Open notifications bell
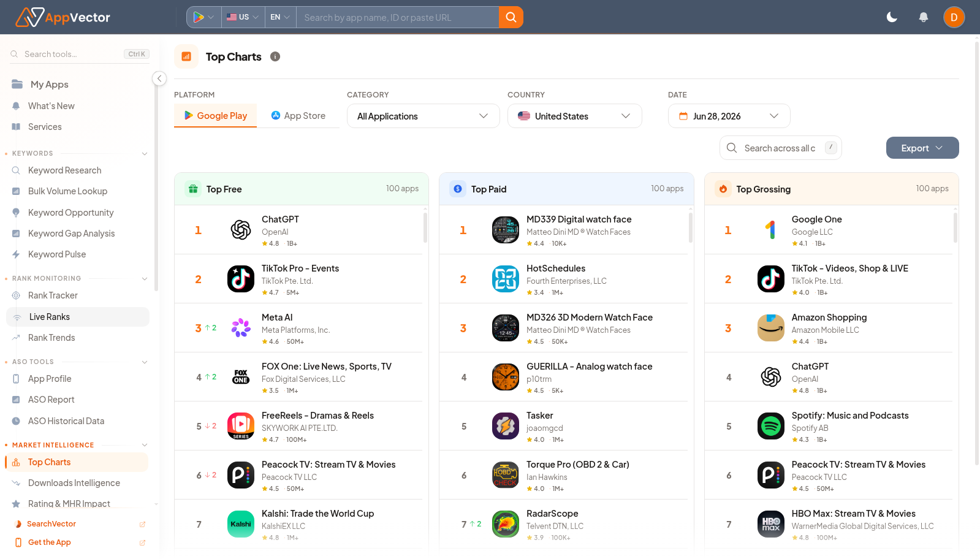980x559 pixels. [923, 17]
